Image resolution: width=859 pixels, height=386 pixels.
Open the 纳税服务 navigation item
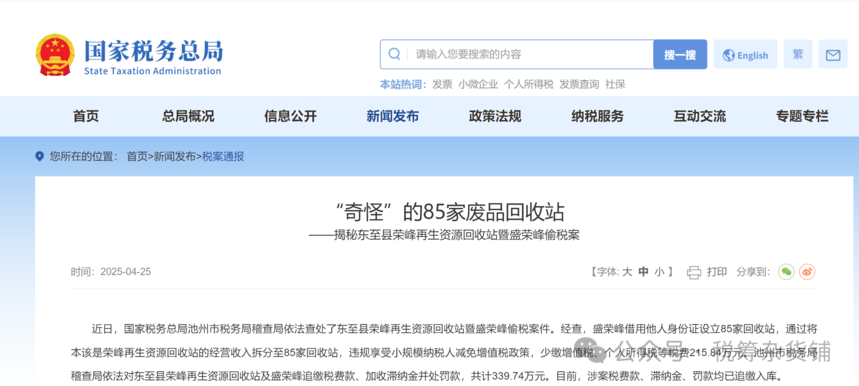[597, 116]
